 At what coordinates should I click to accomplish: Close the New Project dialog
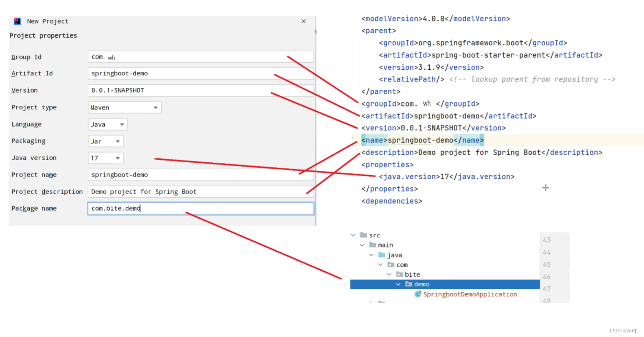(304, 21)
